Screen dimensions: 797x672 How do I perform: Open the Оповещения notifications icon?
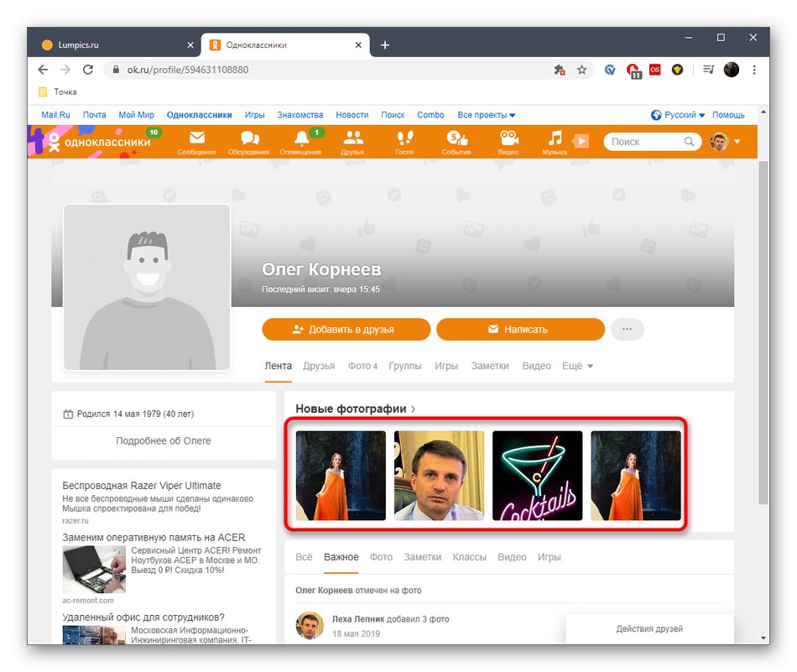tap(302, 141)
